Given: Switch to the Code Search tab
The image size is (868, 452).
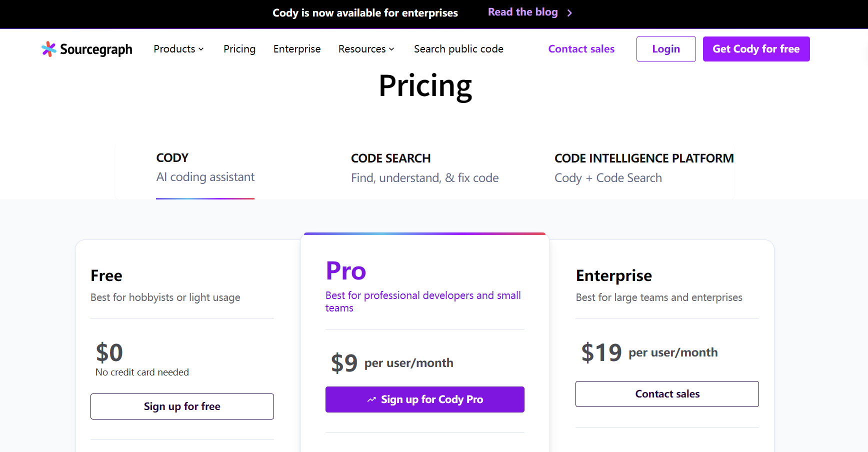Looking at the screenshot, I should point(424,168).
